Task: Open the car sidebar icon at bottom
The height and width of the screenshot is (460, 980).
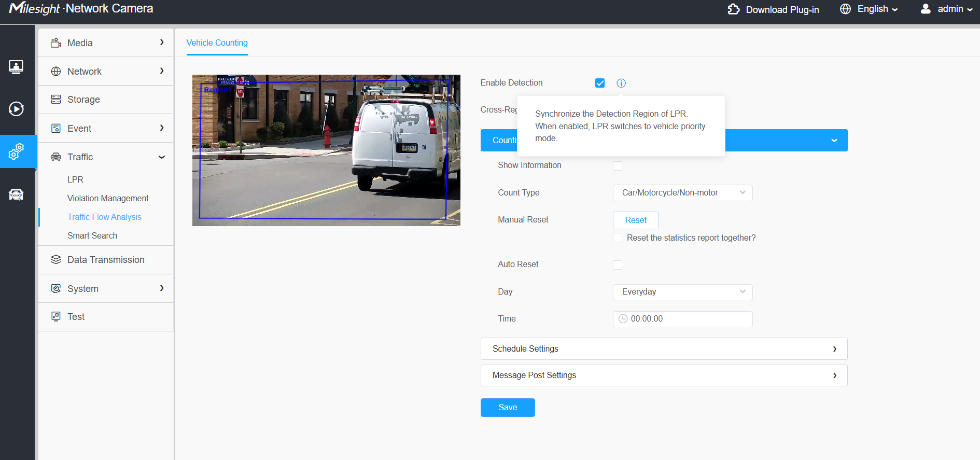Action: tap(16, 194)
